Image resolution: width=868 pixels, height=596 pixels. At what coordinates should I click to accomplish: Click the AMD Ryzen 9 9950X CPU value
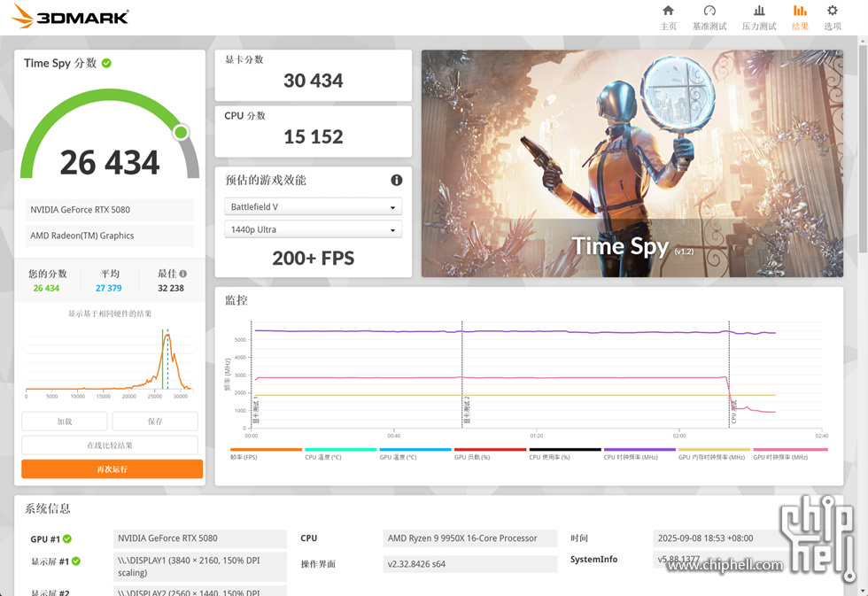470,538
